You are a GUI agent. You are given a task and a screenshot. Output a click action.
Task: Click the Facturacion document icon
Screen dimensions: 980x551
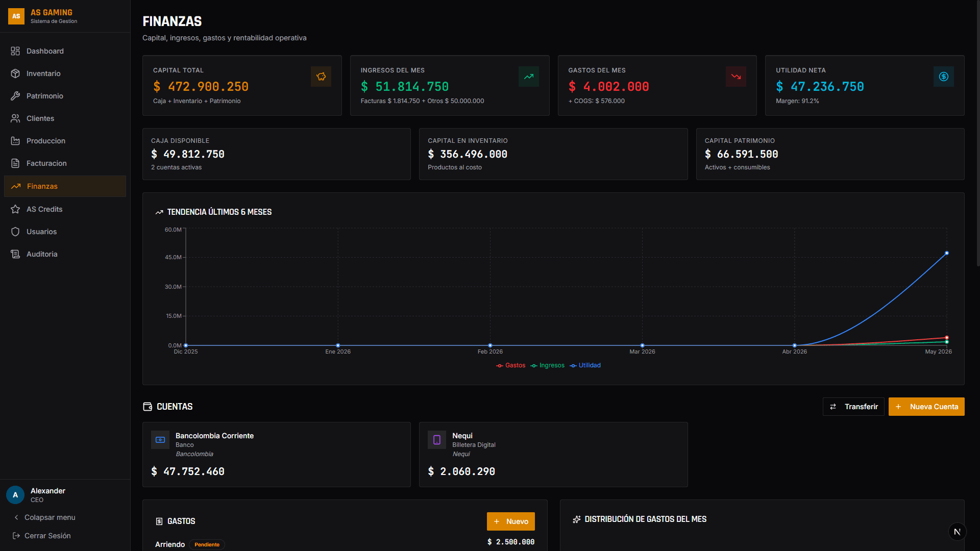click(x=15, y=163)
